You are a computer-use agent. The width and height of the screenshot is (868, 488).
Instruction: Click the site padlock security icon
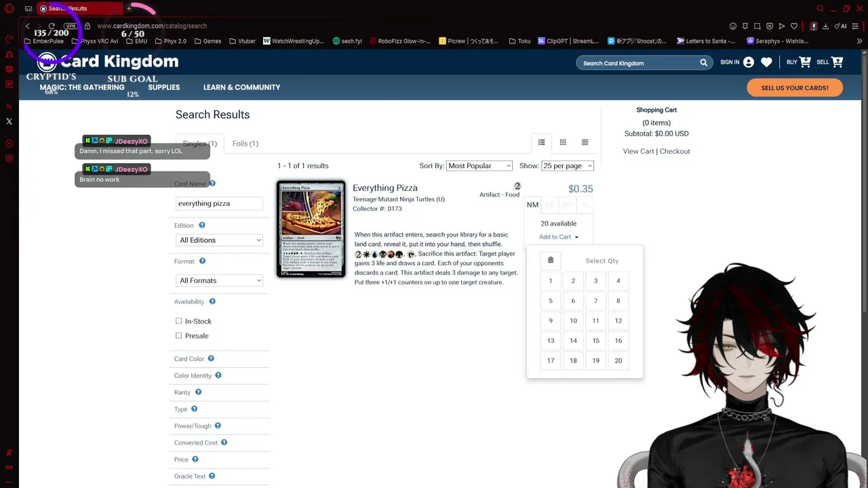click(x=87, y=26)
